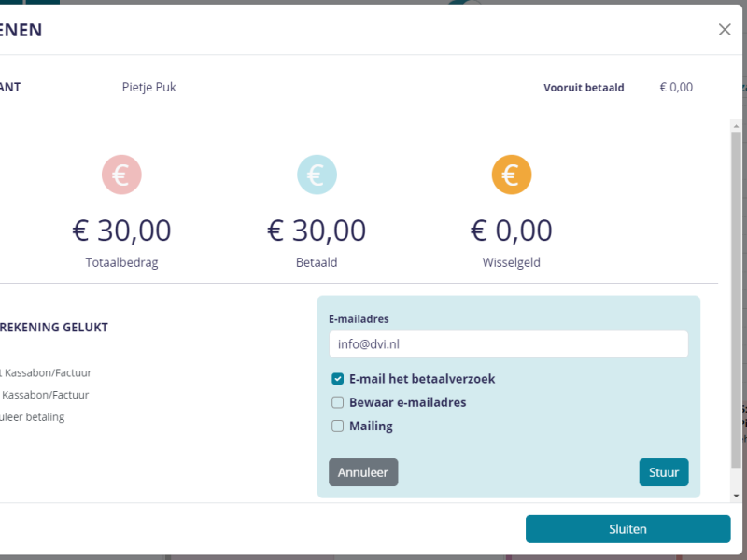Click the pink euro Totaalbedrag icon
Viewport: 747px width, 560px height.
point(121,175)
